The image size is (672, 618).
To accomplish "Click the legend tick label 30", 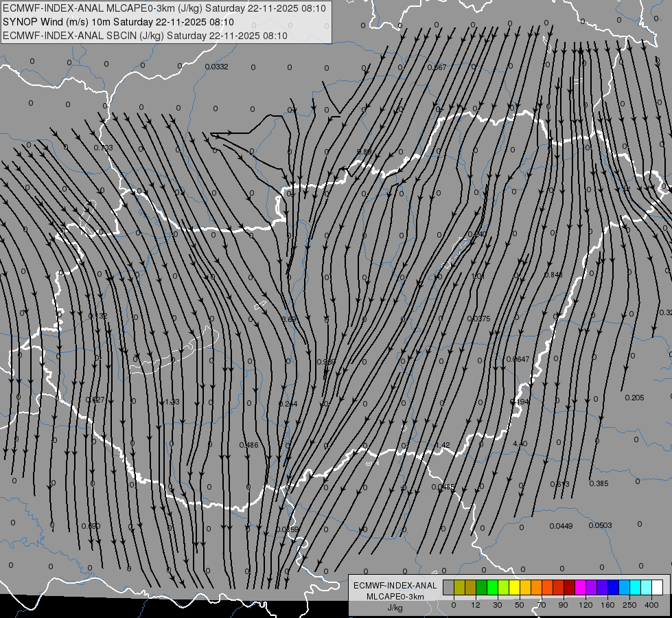I will pyautogui.click(x=498, y=605).
